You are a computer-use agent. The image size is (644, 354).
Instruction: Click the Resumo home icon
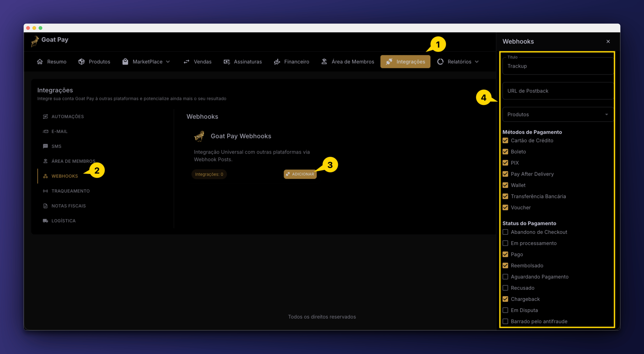point(40,62)
